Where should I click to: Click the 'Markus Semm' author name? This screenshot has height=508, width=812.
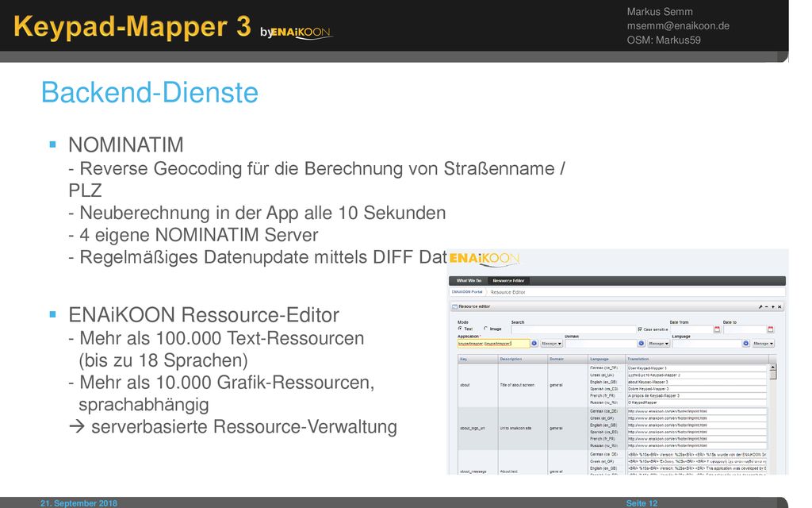659,11
